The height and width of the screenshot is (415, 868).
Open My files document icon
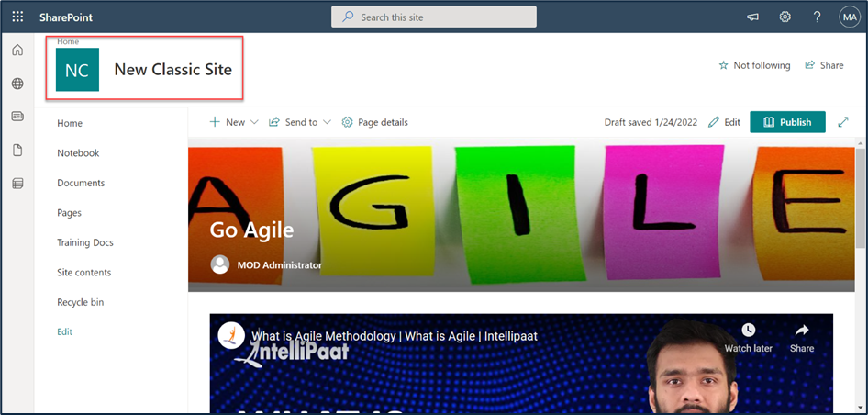(17, 151)
